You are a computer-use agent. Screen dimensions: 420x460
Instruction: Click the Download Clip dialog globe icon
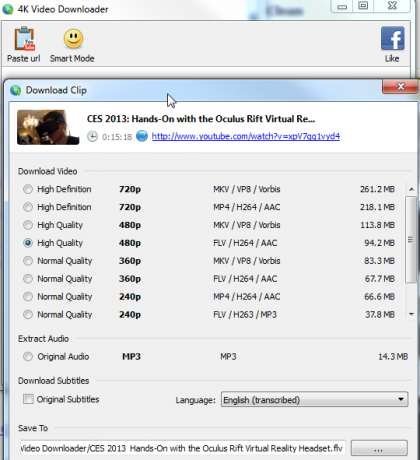[x=15, y=90]
